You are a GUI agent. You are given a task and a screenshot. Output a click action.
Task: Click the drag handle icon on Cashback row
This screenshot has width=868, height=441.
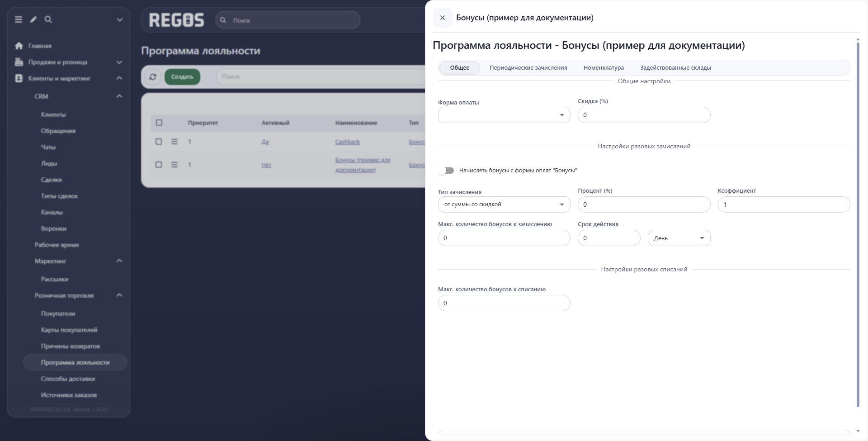[175, 142]
